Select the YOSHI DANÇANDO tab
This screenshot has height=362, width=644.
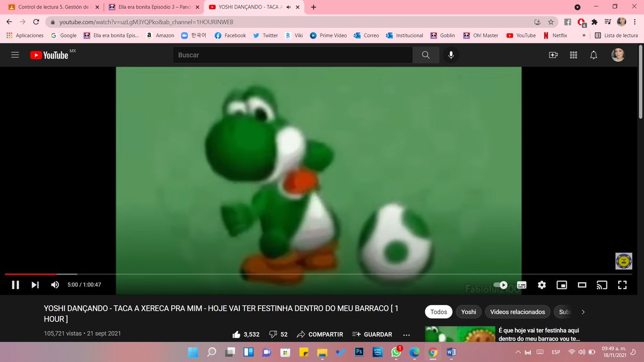pyautogui.click(x=254, y=7)
